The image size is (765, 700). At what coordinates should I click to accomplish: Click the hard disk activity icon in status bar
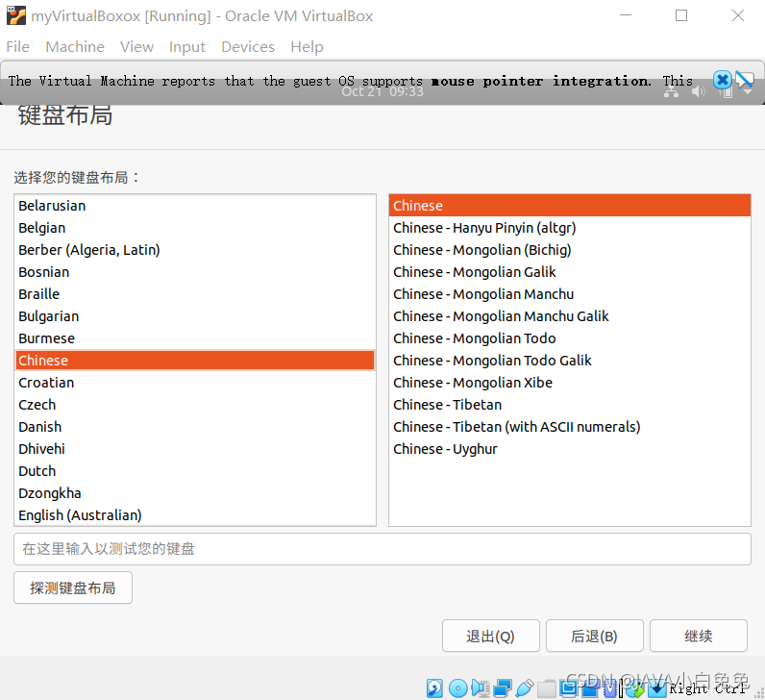click(434, 688)
